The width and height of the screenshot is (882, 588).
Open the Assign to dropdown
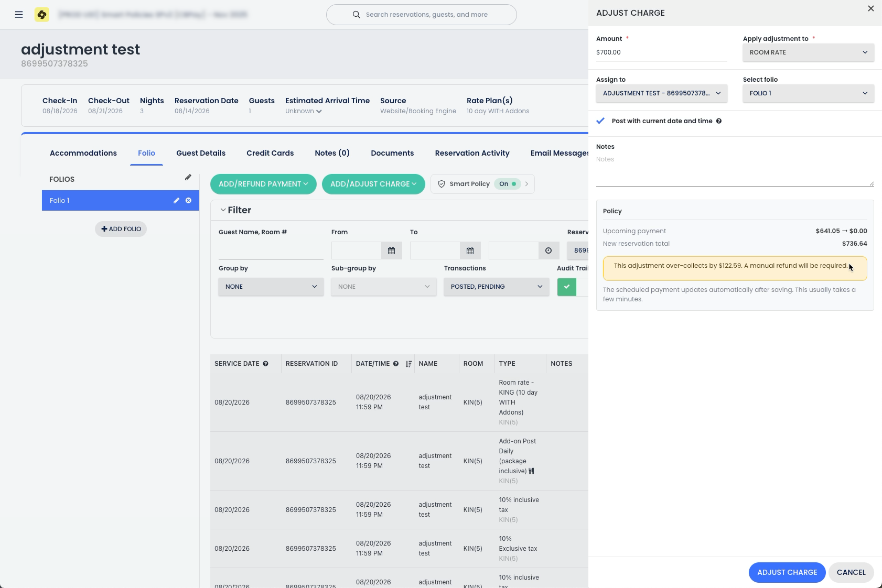(x=662, y=93)
